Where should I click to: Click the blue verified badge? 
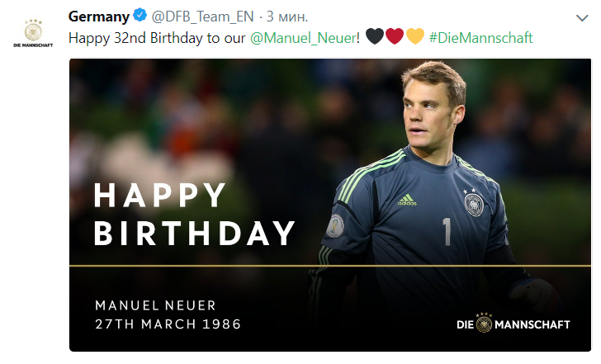(140, 17)
